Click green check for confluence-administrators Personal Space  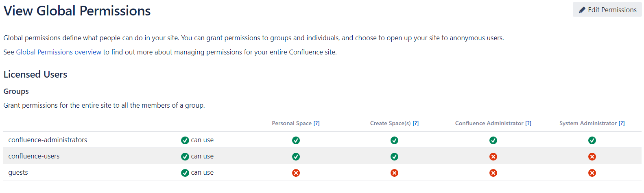tap(296, 140)
